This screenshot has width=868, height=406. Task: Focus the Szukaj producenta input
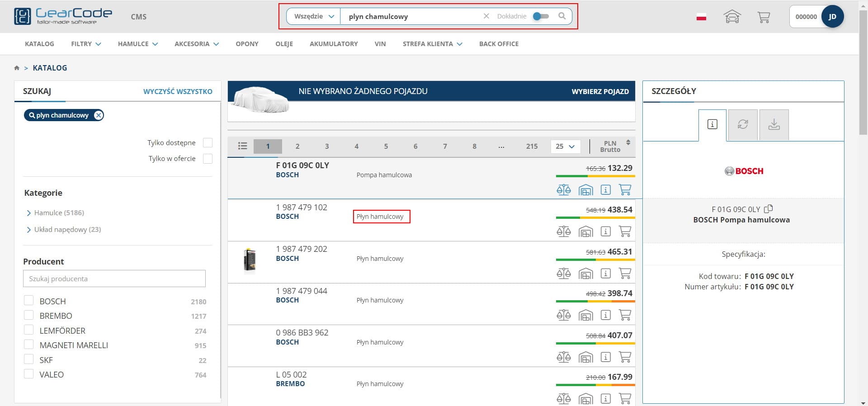point(114,279)
